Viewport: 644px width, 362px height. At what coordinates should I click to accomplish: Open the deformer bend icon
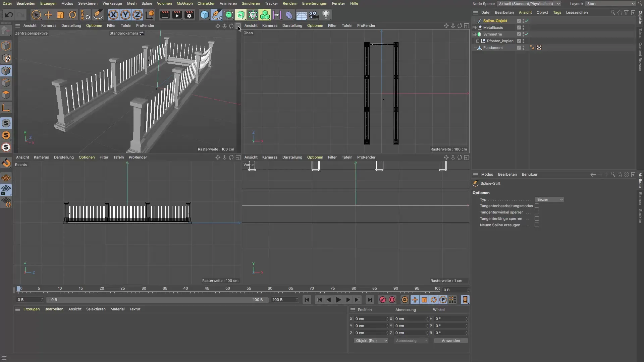point(289,15)
